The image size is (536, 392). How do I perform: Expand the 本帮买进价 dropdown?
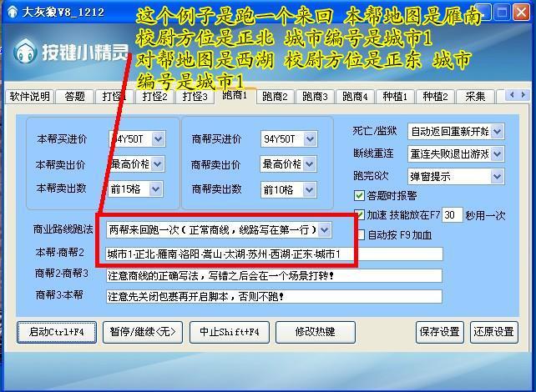click(159, 139)
